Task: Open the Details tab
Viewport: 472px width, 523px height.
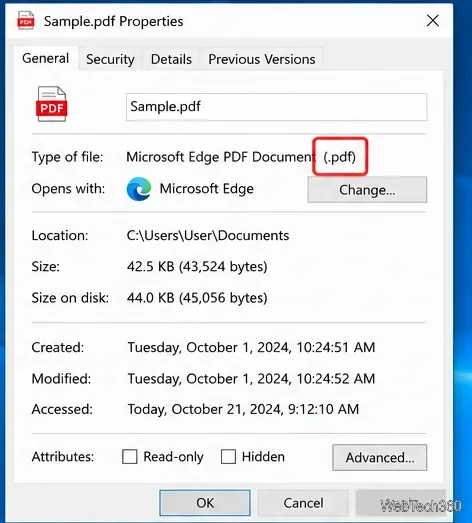Action: tap(171, 59)
